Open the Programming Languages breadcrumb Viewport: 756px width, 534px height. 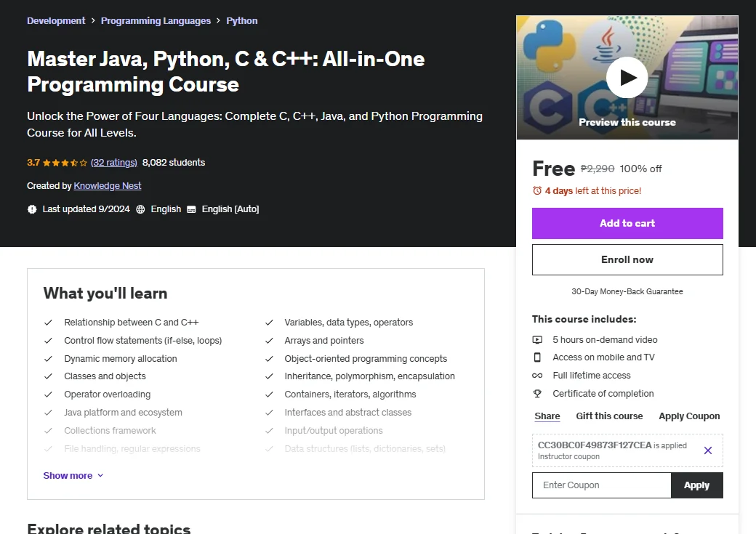[x=156, y=21]
